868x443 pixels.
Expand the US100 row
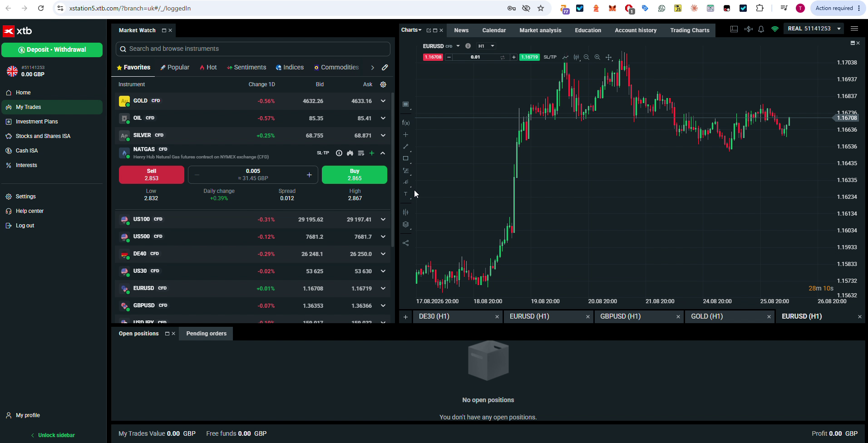pyautogui.click(x=383, y=219)
